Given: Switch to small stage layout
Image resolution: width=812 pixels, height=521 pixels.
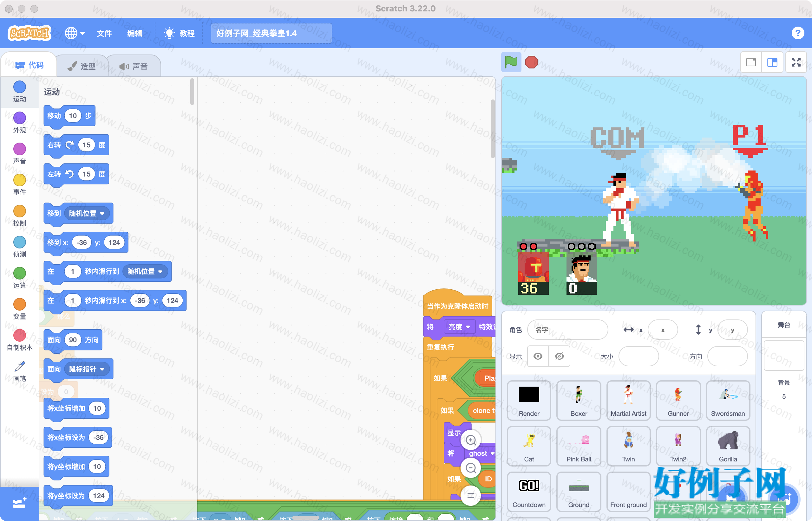Looking at the screenshot, I should [751, 62].
